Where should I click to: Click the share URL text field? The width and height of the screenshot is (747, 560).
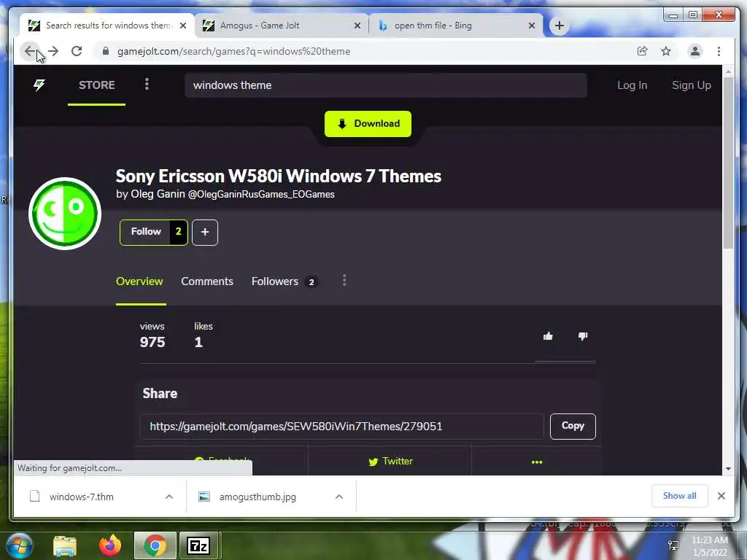(342, 426)
